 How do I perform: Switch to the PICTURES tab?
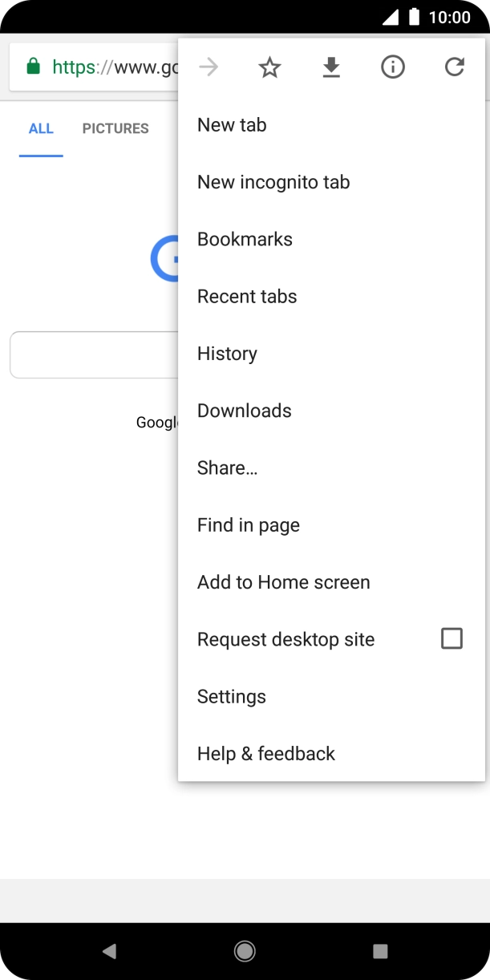115,128
